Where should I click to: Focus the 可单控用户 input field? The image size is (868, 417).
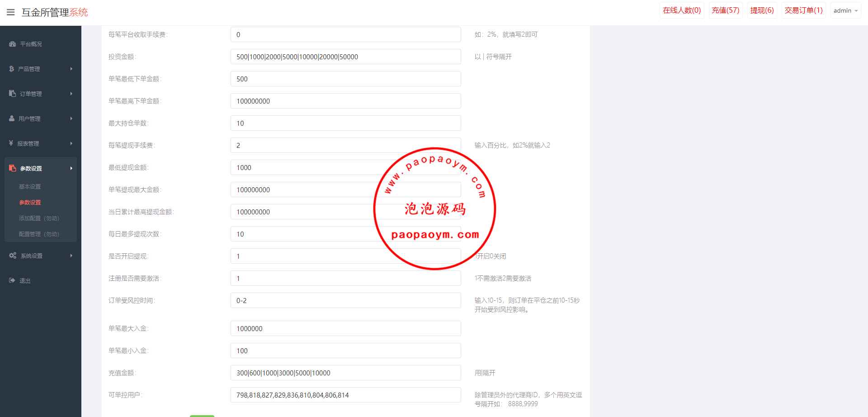[346, 395]
